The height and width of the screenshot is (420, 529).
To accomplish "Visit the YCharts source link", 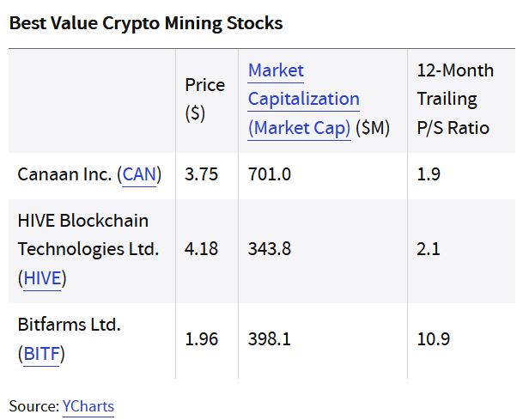I will (88, 406).
